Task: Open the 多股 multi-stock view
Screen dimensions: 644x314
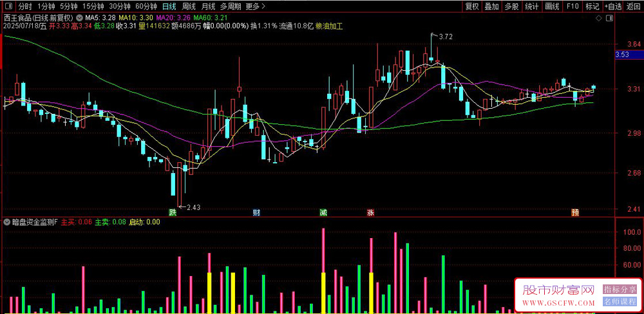Action: coord(512,6)
